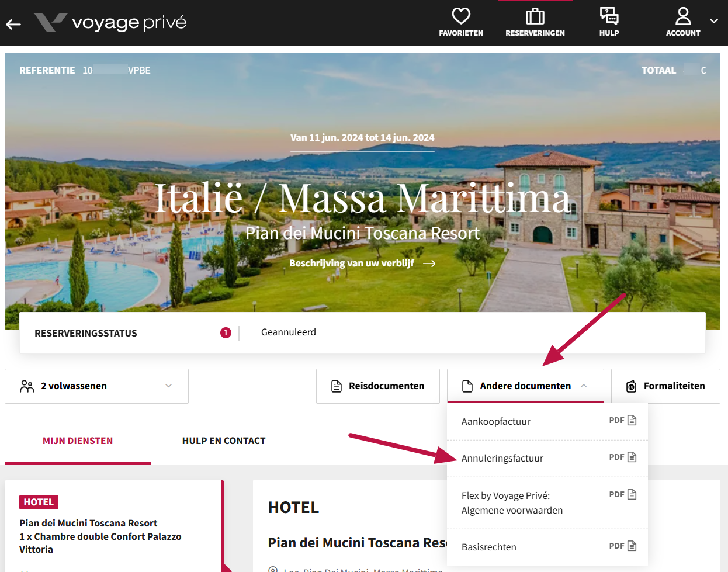Screen dimensions: 728x572
Task: Click the reservation status badge number 1
Action: point(226,332)
